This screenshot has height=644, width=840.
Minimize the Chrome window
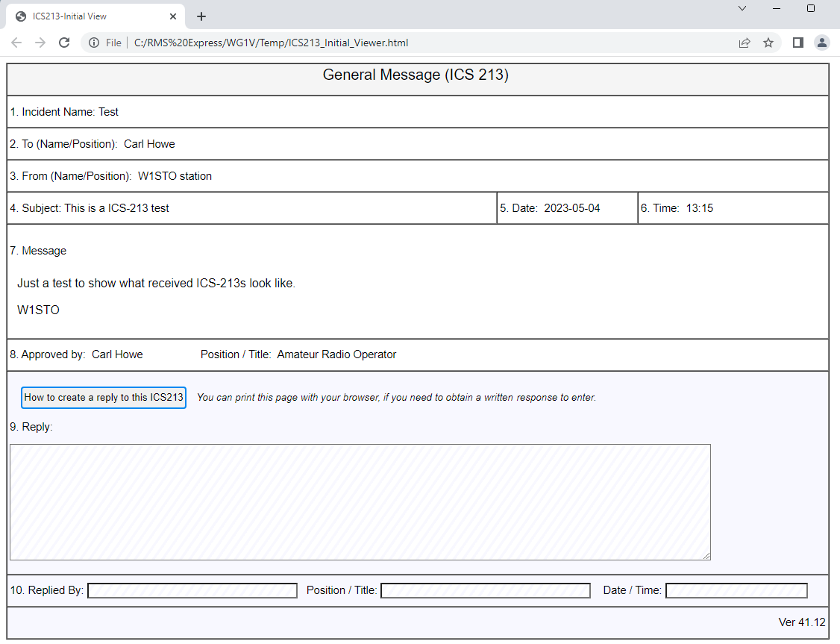(x=777, y=8)
